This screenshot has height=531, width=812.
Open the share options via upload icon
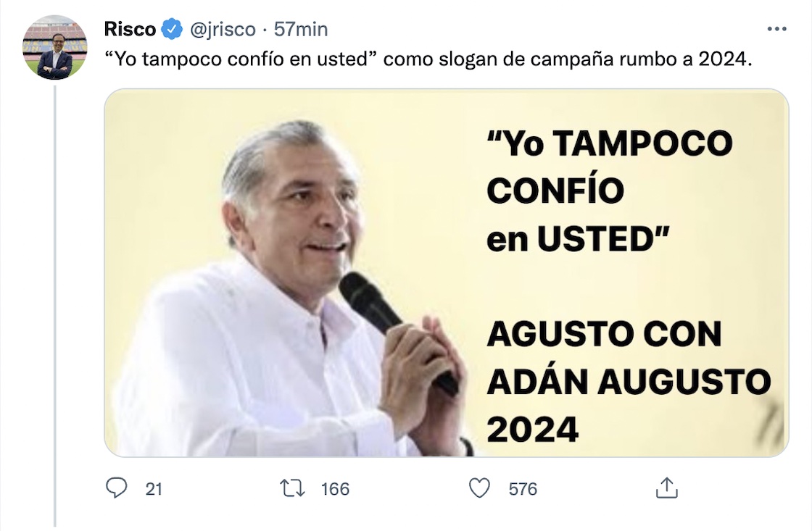666,488
